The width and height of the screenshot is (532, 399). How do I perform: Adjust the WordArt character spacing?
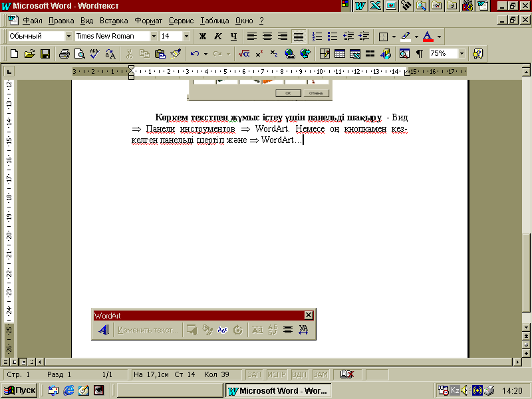click(303, 330)
